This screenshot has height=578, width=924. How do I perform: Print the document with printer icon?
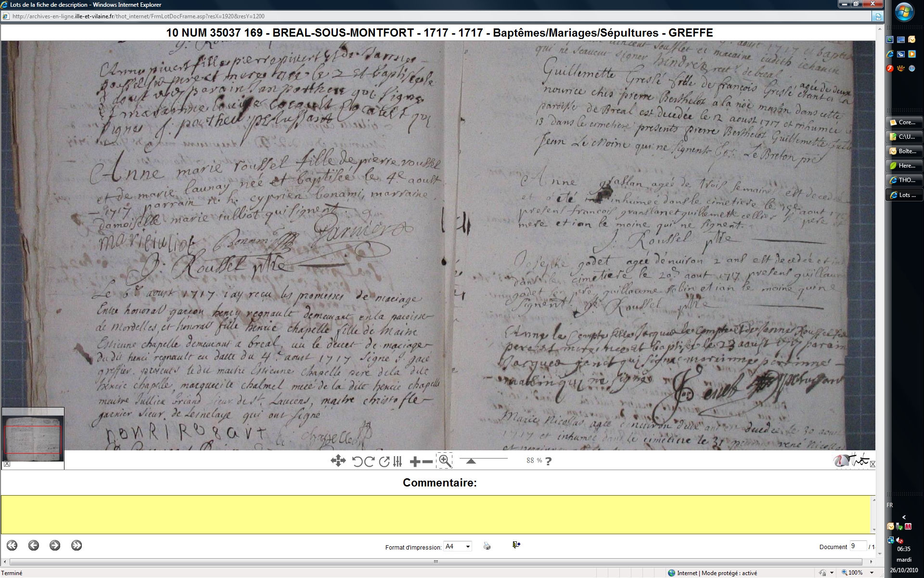coord(487,546)
